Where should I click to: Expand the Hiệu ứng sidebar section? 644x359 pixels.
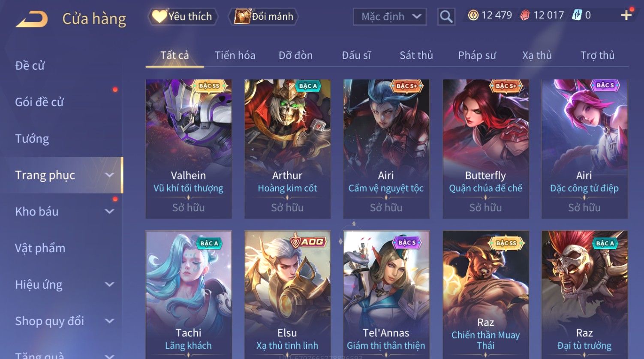pos(110,284)
